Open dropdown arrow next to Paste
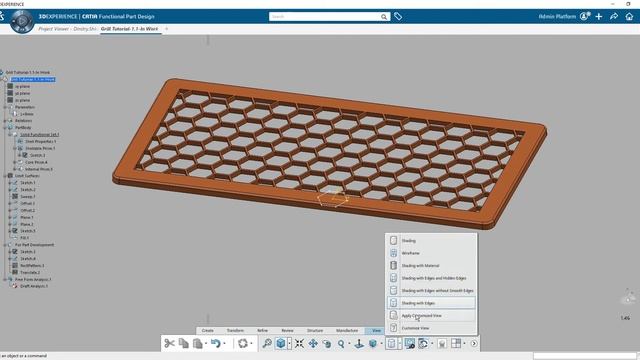 [206, 344]
